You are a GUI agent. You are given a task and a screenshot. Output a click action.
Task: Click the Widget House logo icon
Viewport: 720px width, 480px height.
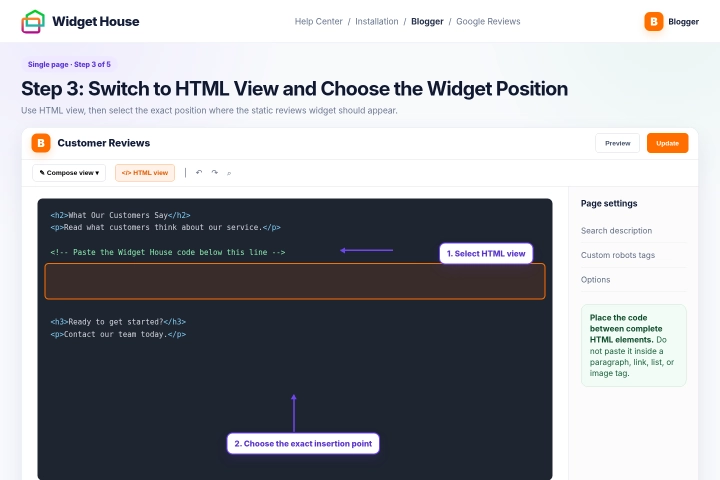tap(33, 22)
